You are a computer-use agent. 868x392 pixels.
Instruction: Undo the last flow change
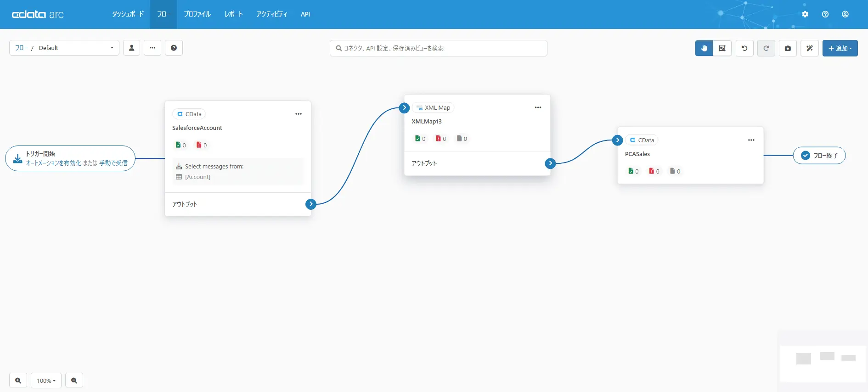pyautogui.click(x=744, y=48)
